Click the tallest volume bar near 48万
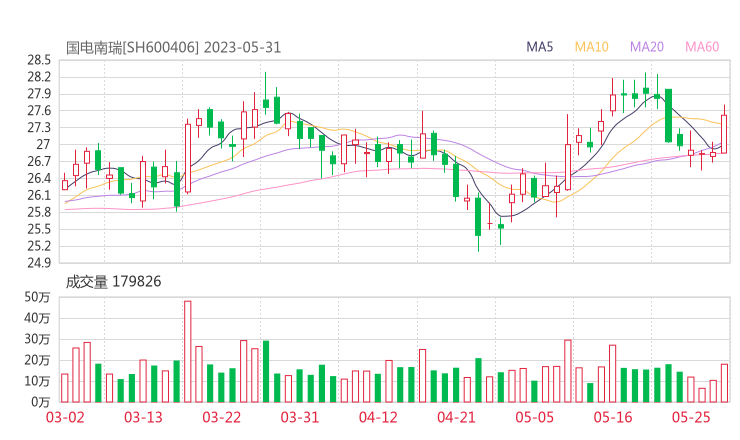 [x=188, y=352]
